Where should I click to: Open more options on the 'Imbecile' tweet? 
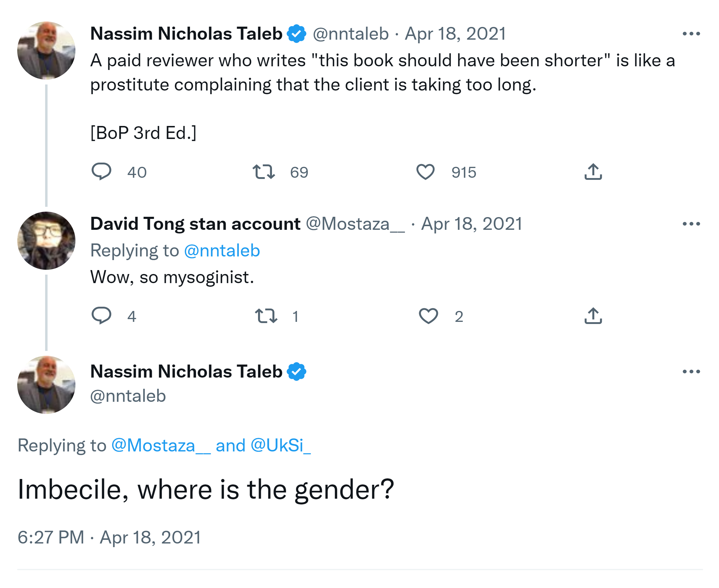click(x=691, y=371)
